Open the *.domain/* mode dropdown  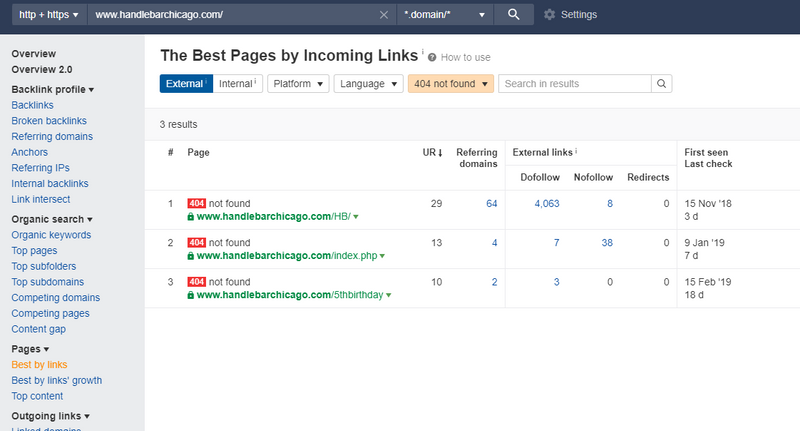pyautogui.click(x=444, y=14)
